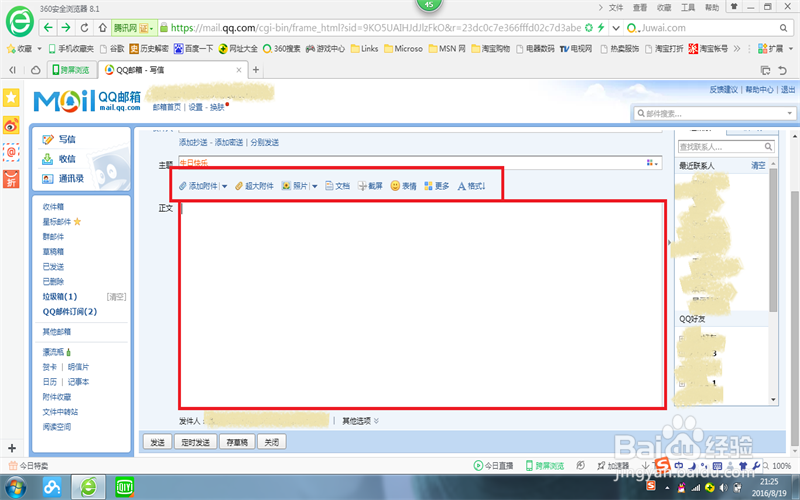
Task: Collapse the contacts panel with the side arrow
Action: tap(669, 242)
